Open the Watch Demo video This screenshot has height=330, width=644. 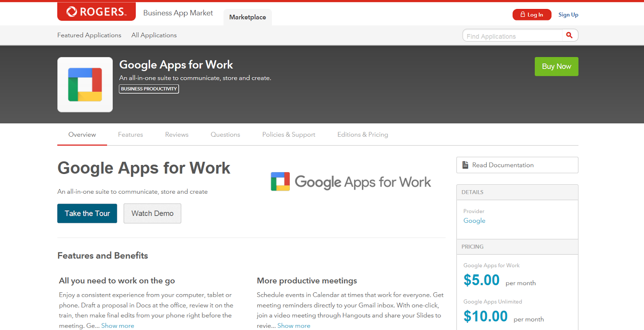152,213
